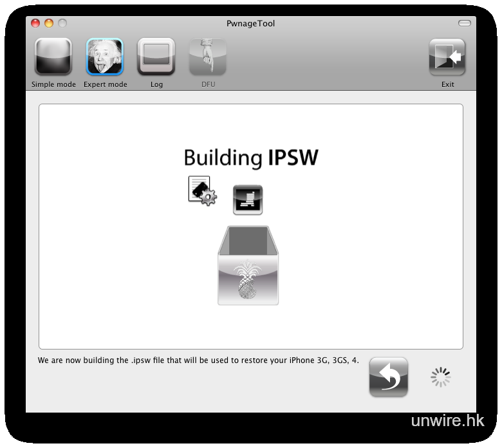Click the DFU hand icon

208,57
